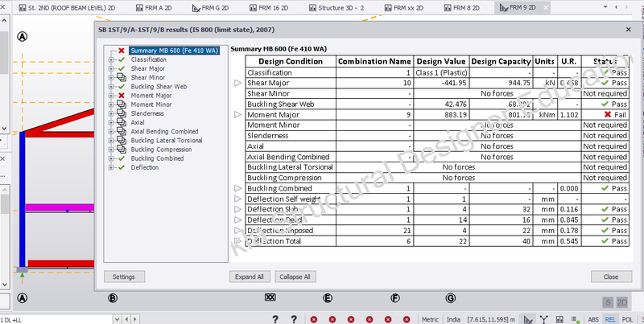
Task: Click the 1.102 utilization ratio cell
Action: 569,115
